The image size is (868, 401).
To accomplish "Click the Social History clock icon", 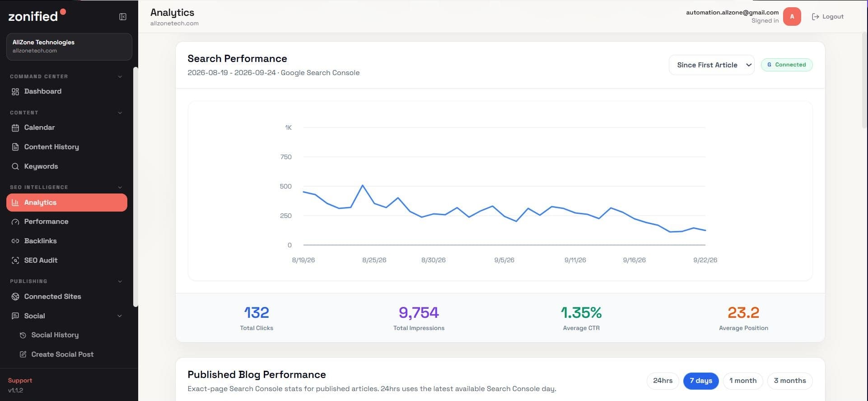I will pyautogui.click(x=23, y=335).
